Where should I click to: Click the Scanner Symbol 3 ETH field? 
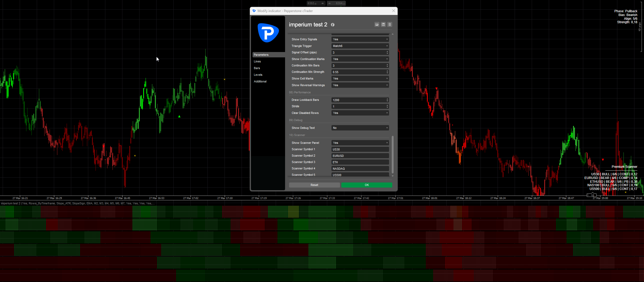click(x=360, y=162)
